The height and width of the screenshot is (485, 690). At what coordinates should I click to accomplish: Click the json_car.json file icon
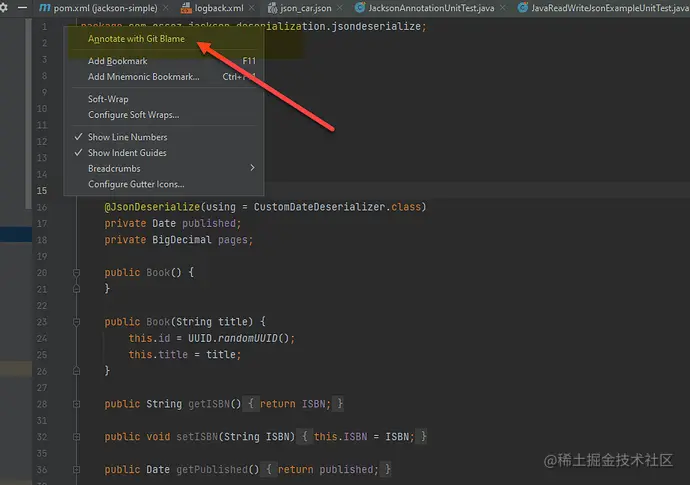(x=272, y=7)
